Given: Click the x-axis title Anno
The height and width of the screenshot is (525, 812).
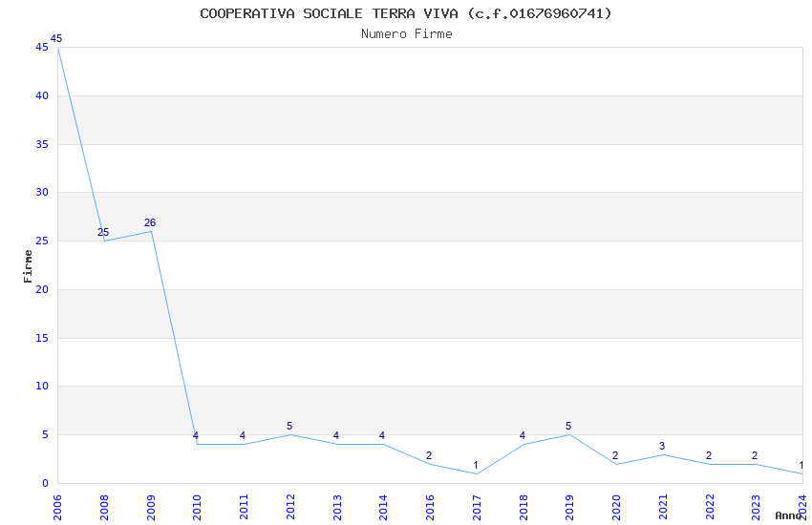Looking at the screenshot, I should point(788,515).
